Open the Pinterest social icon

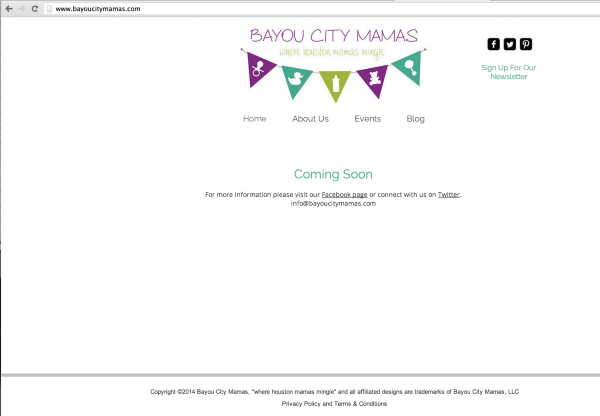(525, 44)
